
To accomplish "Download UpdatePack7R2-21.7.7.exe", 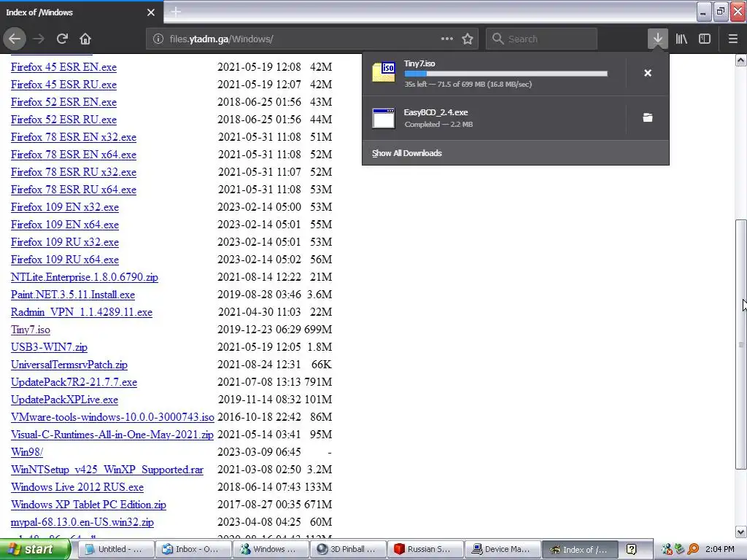I will tap(74, 382).
